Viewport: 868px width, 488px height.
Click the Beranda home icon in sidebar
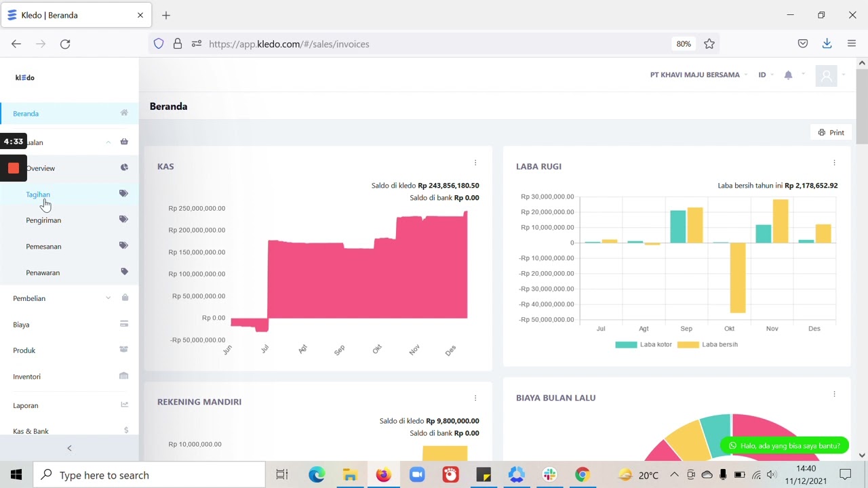point(124,113)
